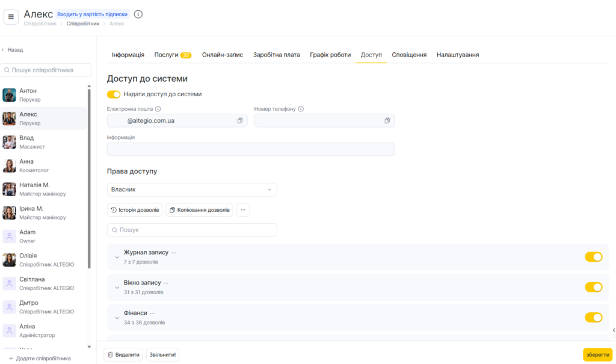Click the info icon beside subscription badge
Screen dimensions: 616x364
tap(138, 14)
